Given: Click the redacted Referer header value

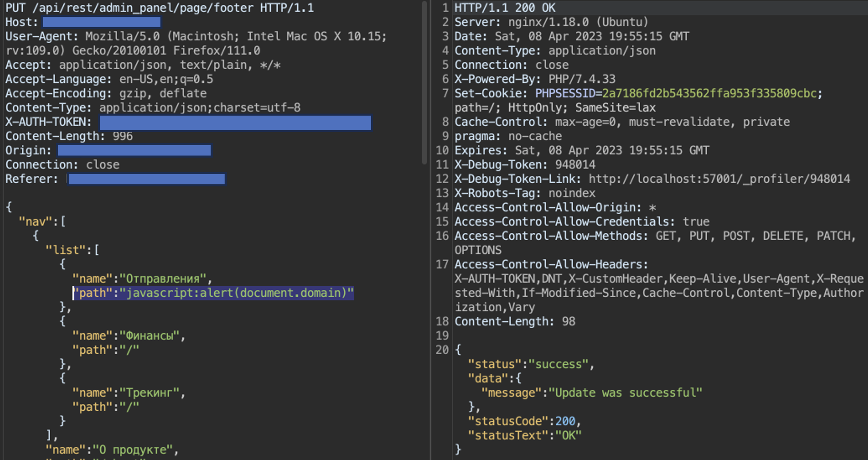Looking at the screenshot, I should click(x=146, y=179).
